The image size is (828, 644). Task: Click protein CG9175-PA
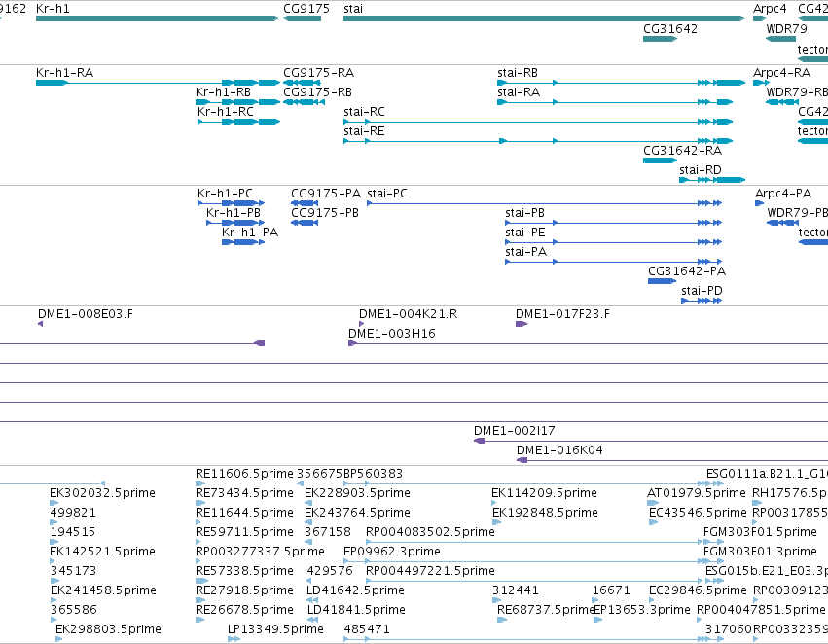point(305,203)
